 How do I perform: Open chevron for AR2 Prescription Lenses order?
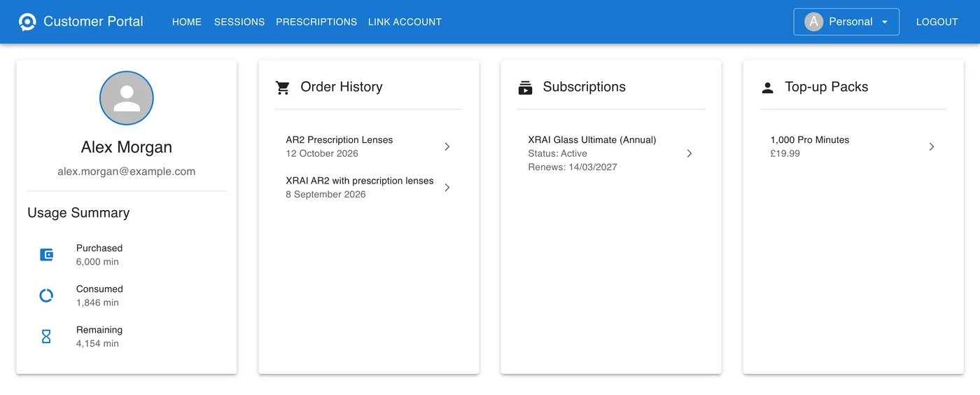pyautogui.click(x=447, y=146)
